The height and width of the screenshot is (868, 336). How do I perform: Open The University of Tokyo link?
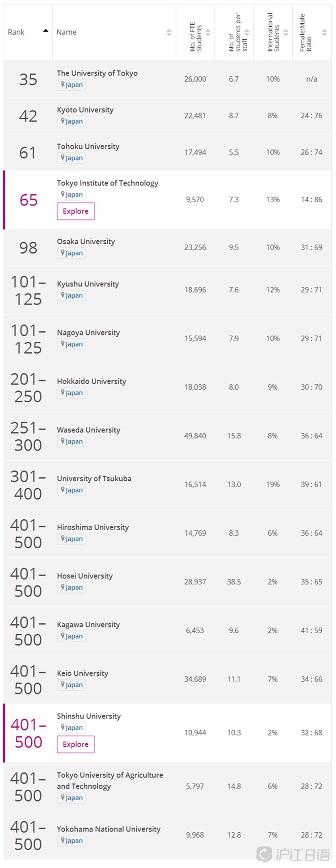coord(97,73)
